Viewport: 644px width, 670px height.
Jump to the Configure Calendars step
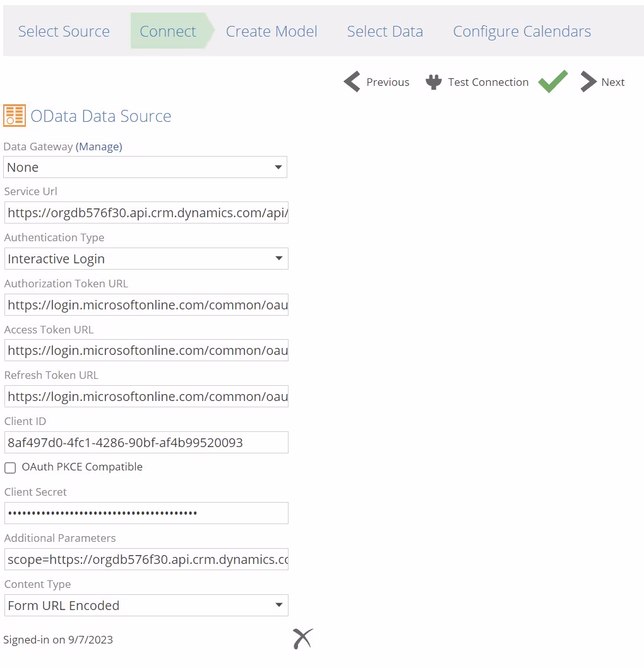[522, 32]
